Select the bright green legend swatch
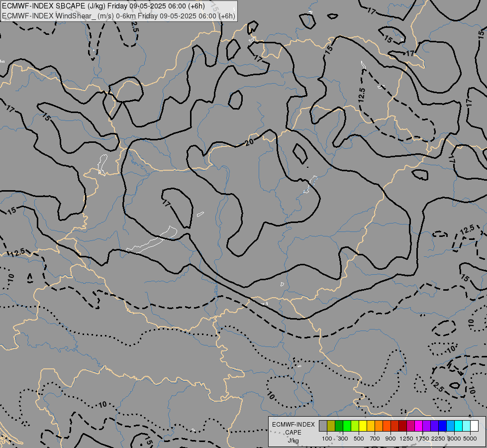Viewport: 487px width, 448px height. click(x=347, y=426)
